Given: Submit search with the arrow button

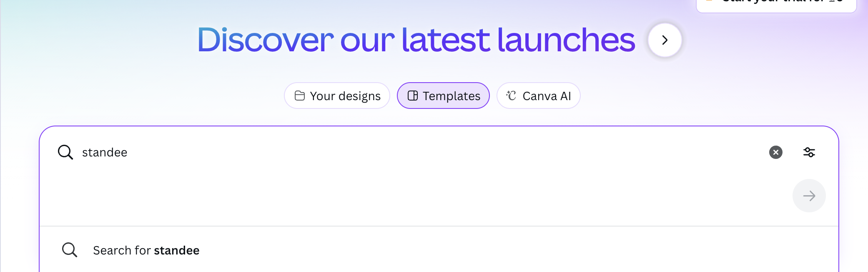Looking at the screenshot, I should 809,196.
